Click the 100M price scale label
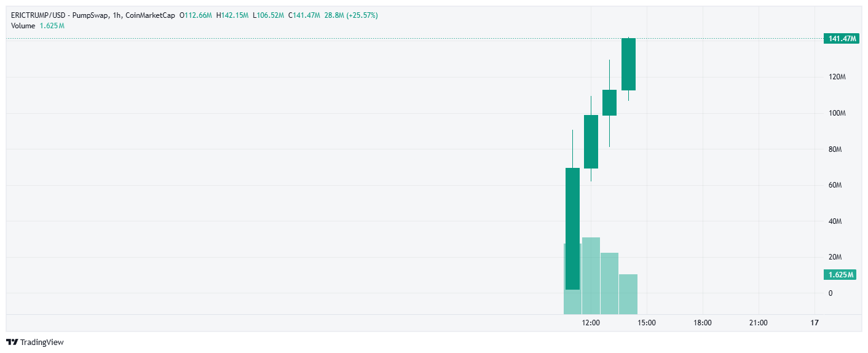 point(838,114)
